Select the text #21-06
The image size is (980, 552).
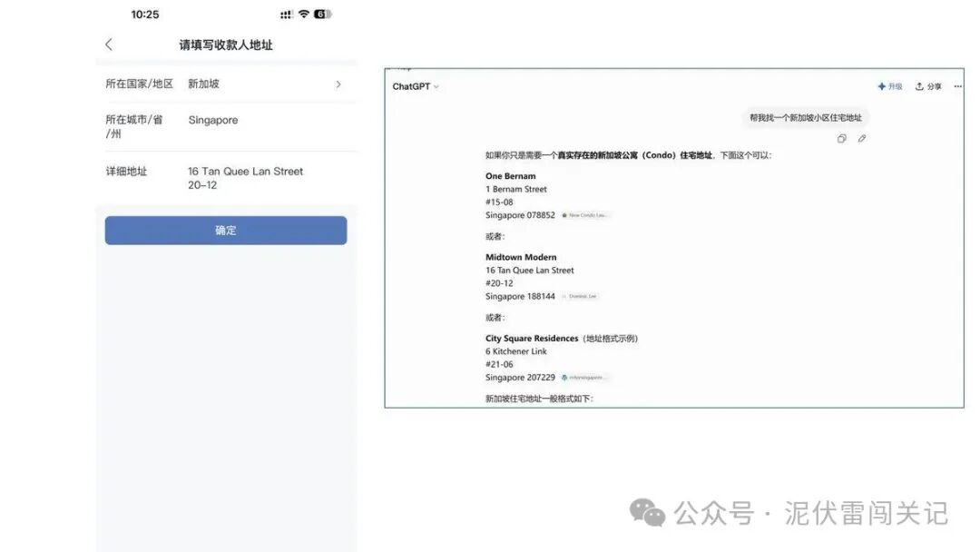499,364
